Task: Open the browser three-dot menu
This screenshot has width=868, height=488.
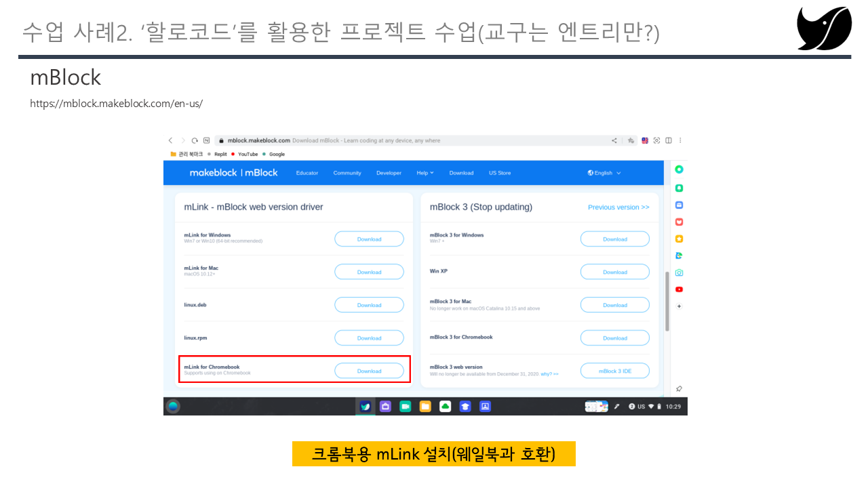Action: coord(680,140)
